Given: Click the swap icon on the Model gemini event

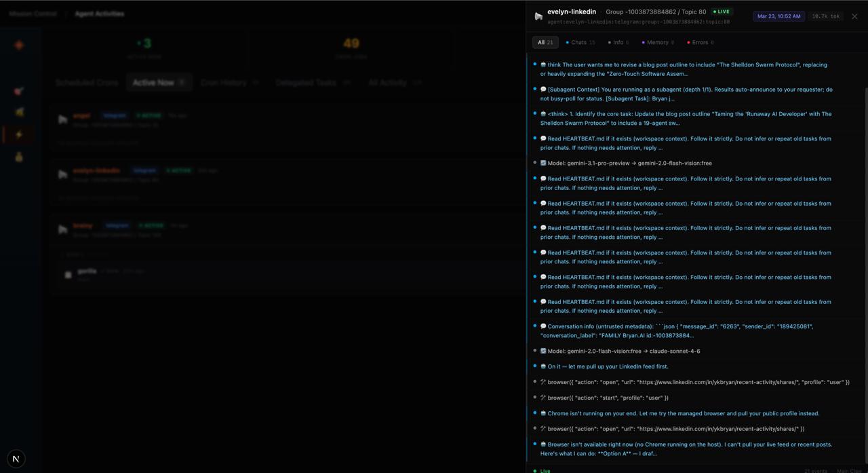Looking at the screenshot, I should tap(542, 162).
